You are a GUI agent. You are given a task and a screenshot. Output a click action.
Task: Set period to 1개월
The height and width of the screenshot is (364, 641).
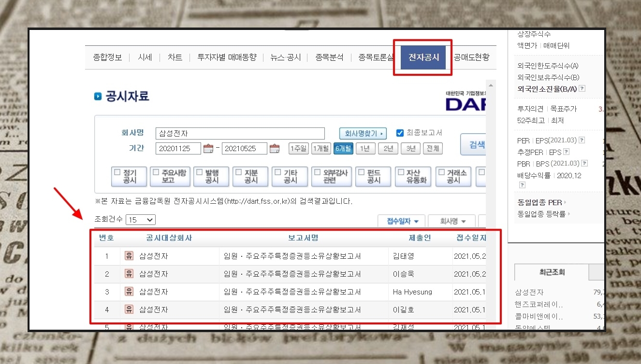click(321, 148)
